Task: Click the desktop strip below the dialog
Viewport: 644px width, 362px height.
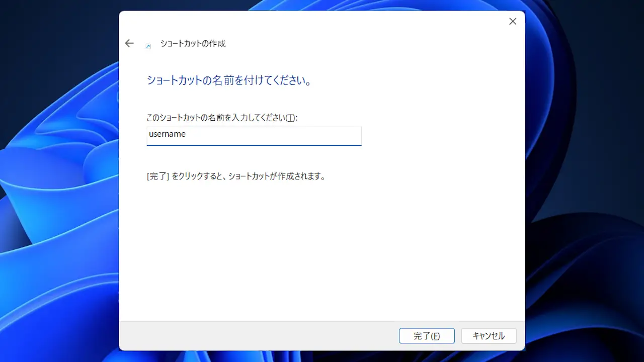Action: [x=322, y=356]
